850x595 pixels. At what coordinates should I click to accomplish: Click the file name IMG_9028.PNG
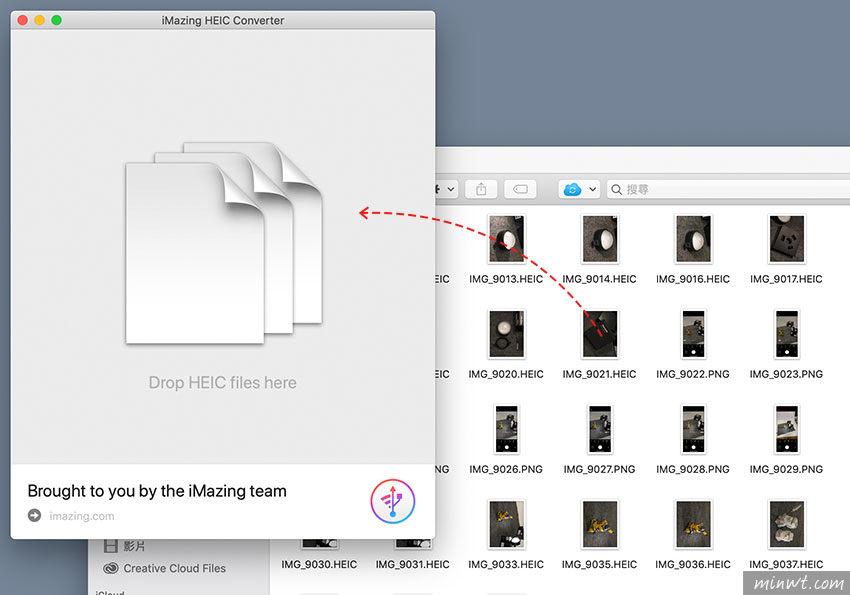(x=693, y=469)
